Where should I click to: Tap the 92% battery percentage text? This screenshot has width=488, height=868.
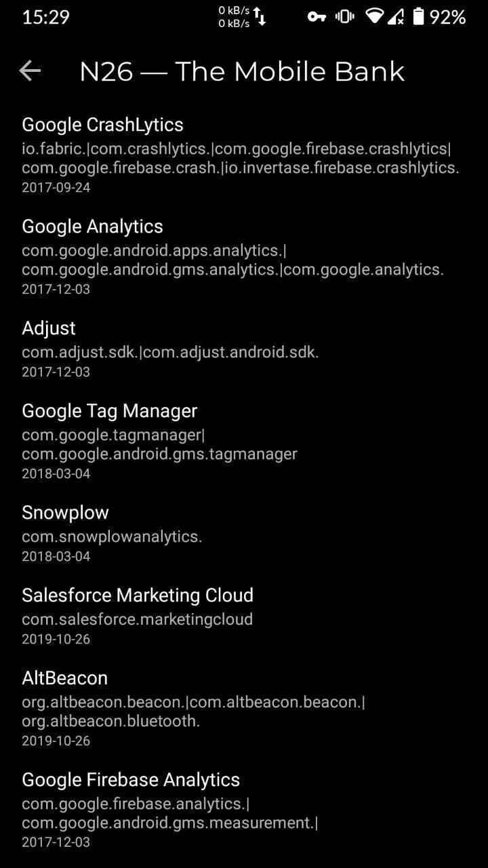point(448,17)
